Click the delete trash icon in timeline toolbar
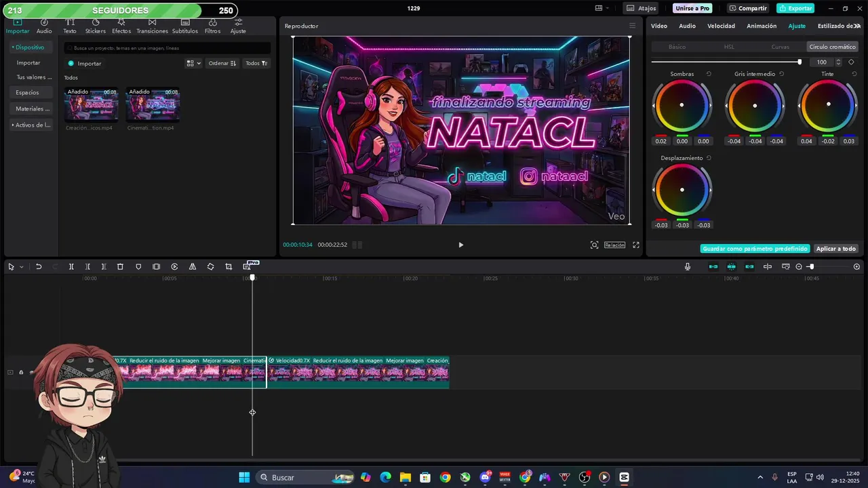Viewport: 868px width, 488px height. pyautogui.click(x=120, y=267)
